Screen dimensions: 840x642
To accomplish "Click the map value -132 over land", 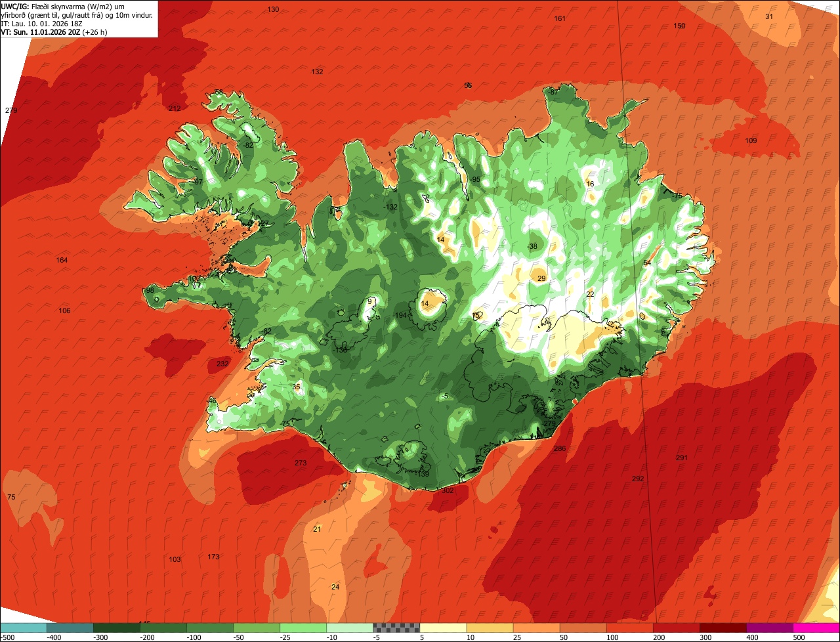I will pos(390,207).
